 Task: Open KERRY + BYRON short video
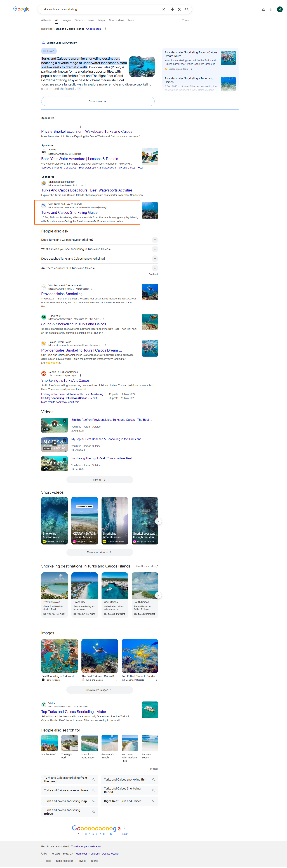point(84,521)
